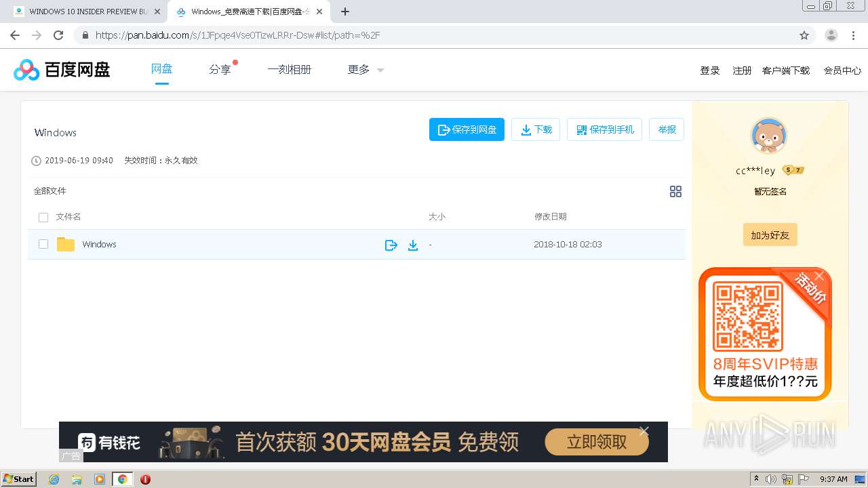
Task: Click the 大小 column header
Action: (437, 217)
